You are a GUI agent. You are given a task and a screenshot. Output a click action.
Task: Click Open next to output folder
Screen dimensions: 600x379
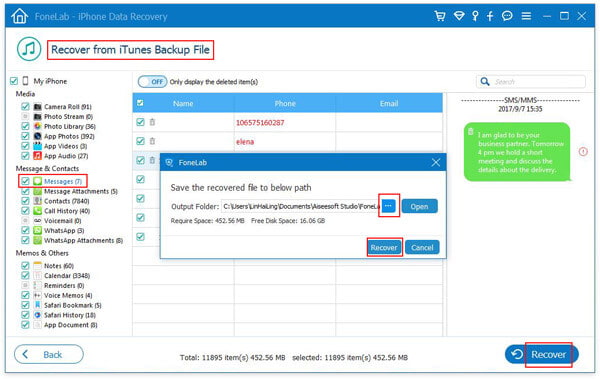pyautogui.click(x=419, y=206)
